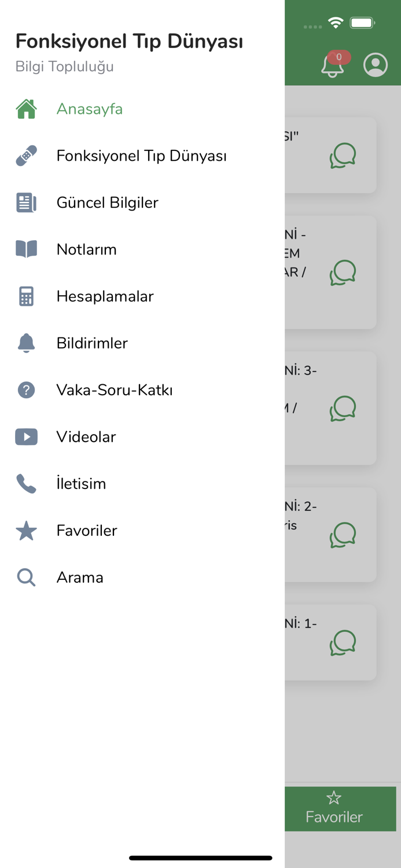The image size is (401, 868).
Task: Select the Anasayfa home icon
Action: [26, 109]
